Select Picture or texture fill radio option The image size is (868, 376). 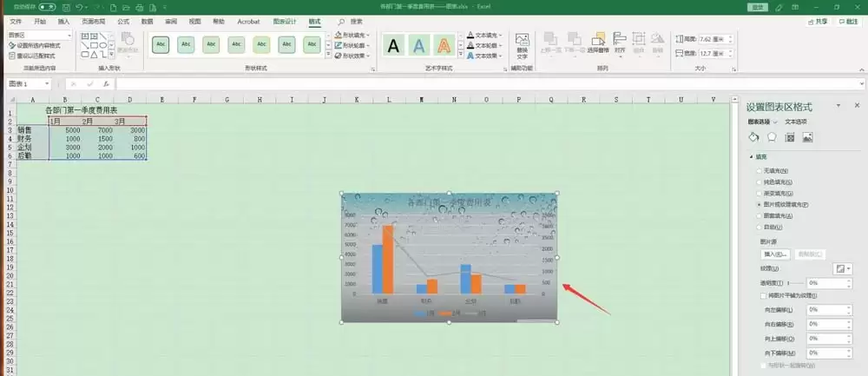click(x=759, y=204)
